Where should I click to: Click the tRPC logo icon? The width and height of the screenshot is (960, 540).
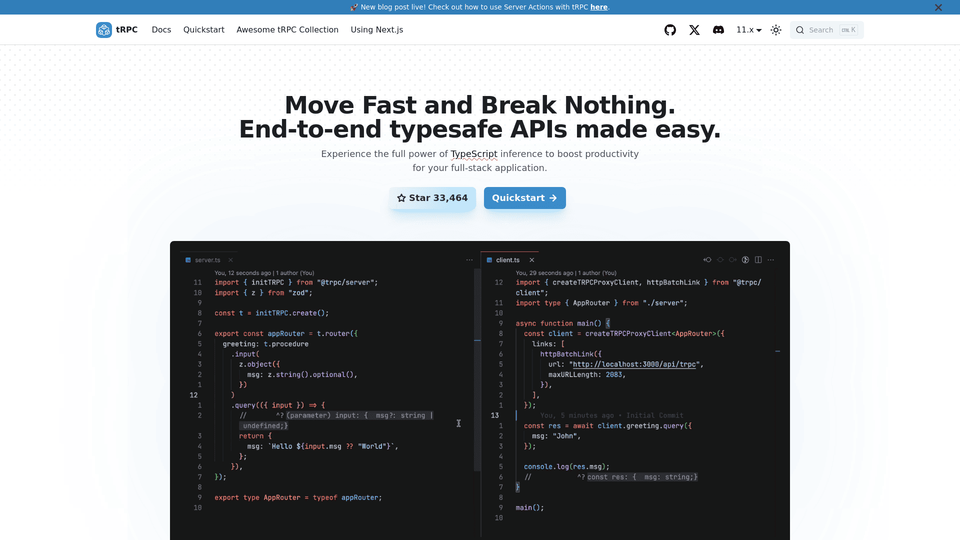click(103, 29)
